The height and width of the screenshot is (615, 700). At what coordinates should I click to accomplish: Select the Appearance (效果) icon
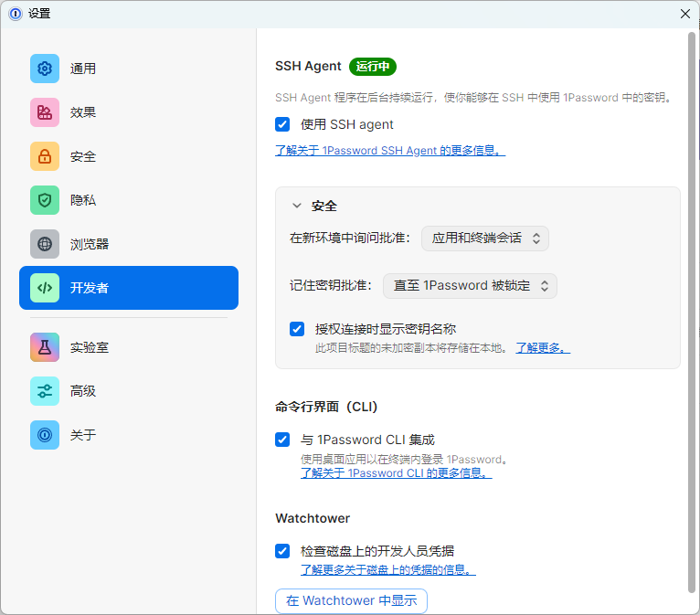[x=45, y=112]
